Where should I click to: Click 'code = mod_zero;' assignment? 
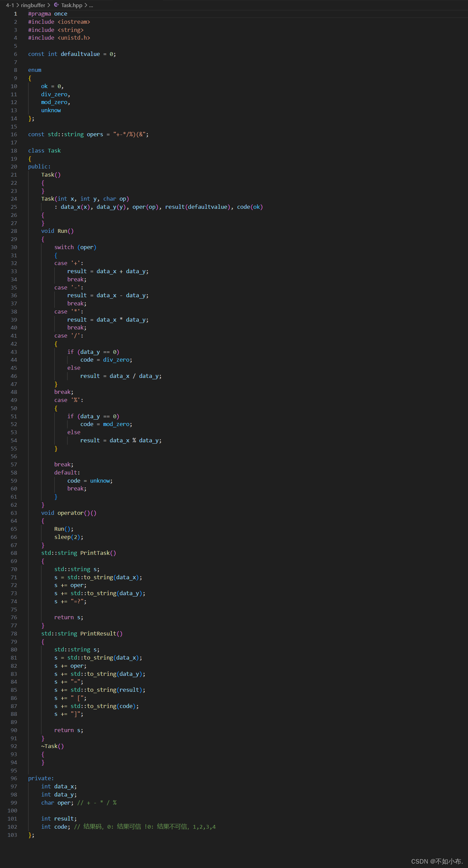[x=106, y=424]
